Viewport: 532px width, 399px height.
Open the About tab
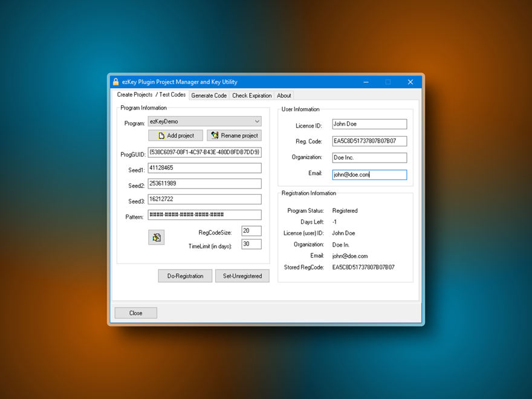point(284,96)
